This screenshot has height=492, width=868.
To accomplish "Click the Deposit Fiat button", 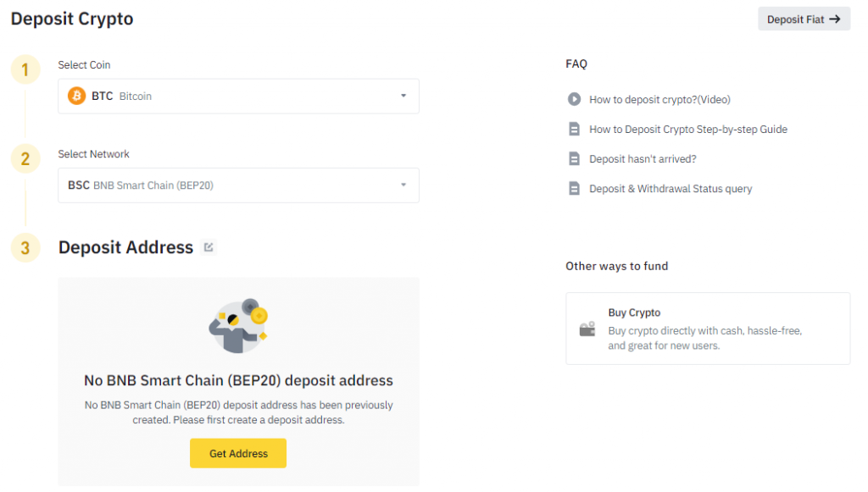I will click(804, 19).
